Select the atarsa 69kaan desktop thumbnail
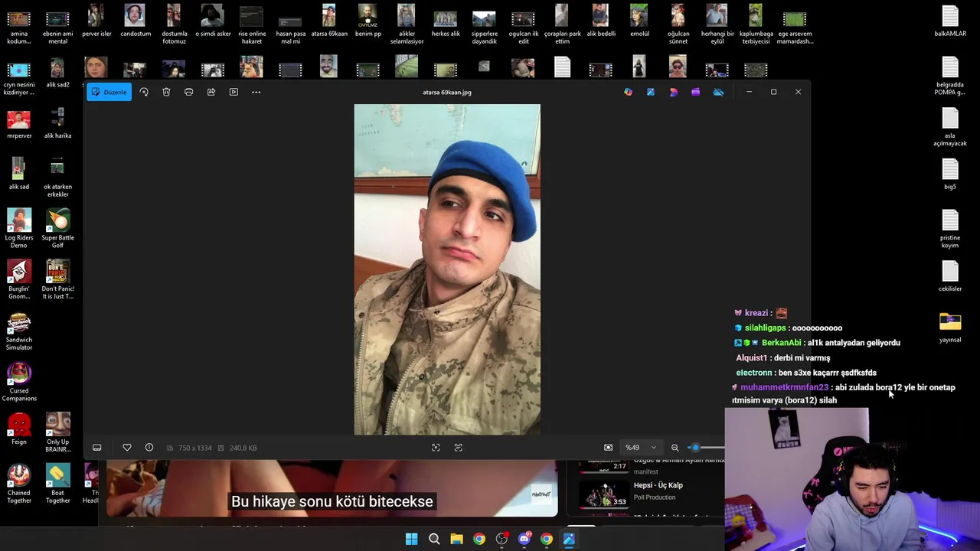Screen dimensions: 980x551 pos(329,21)
